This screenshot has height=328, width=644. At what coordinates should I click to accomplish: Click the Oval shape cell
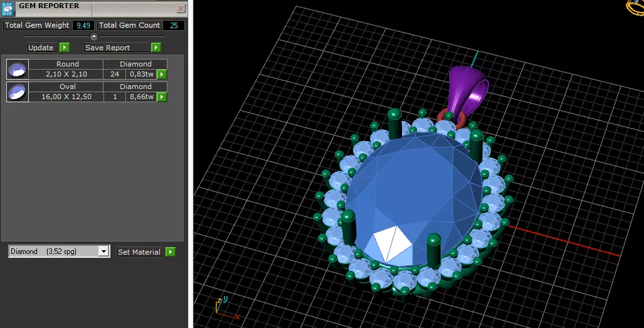66,87
